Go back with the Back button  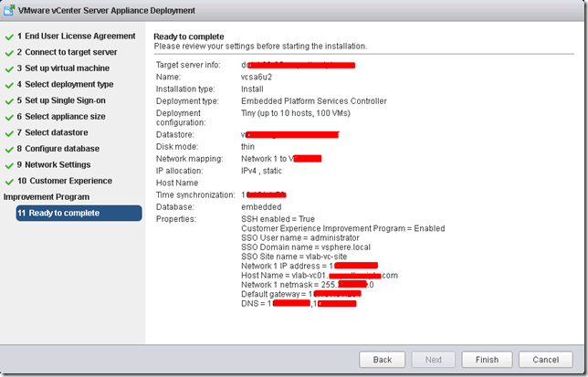[x=383, y=360]
